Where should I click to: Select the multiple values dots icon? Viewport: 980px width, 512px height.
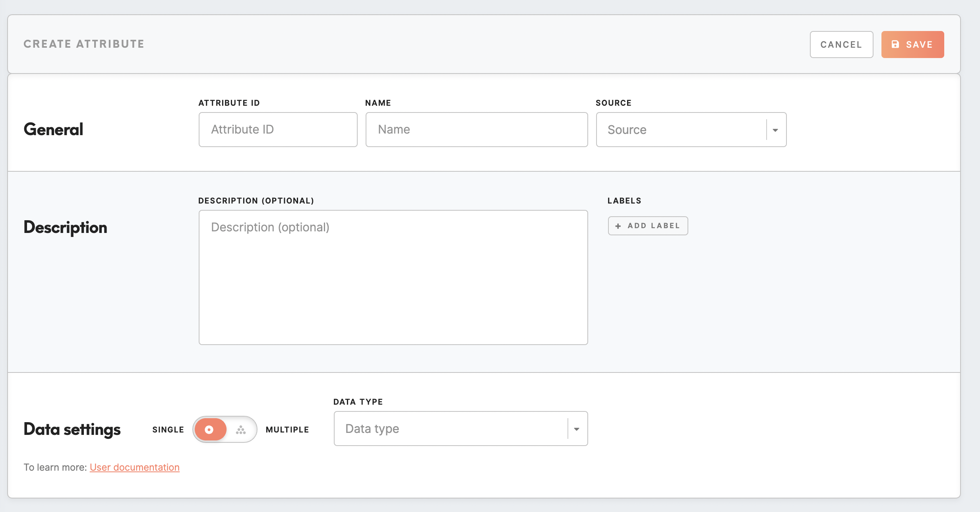point(241,430)
